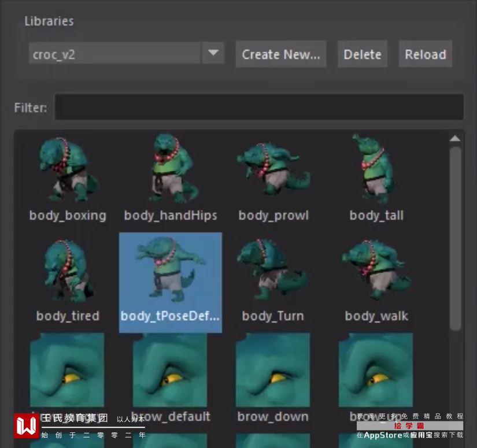
Task: Select the brow_default eye thumbnail
Action: click(170, 369)
